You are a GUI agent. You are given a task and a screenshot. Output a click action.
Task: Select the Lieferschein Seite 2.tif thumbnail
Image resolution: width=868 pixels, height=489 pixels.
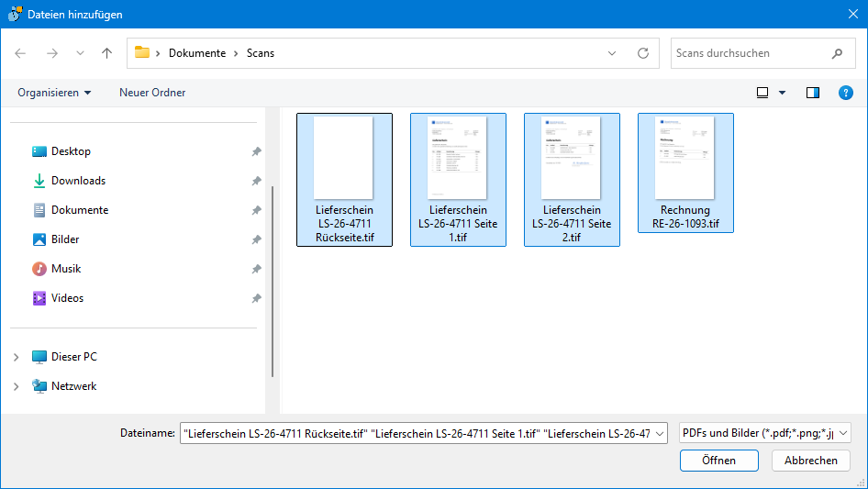click(571, 158)
